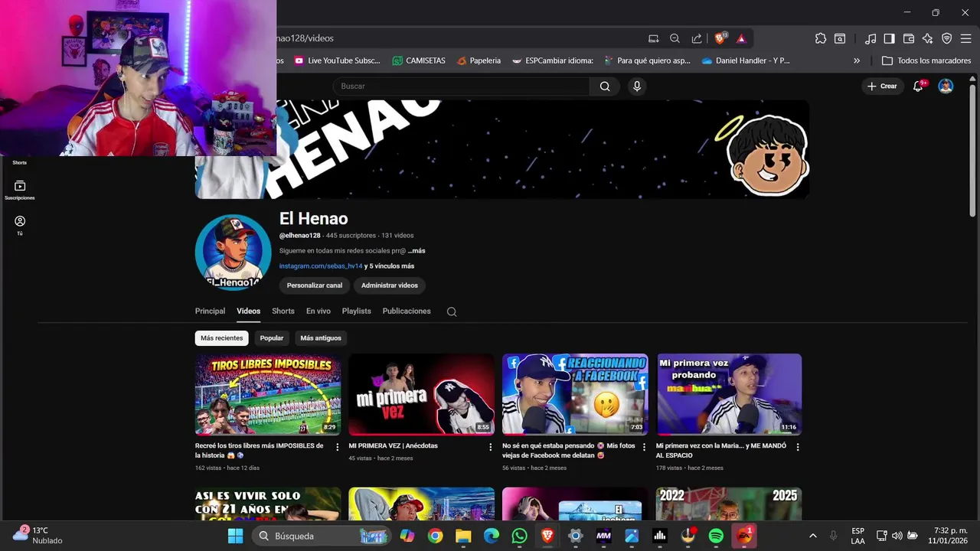Open the taskbar weather widget
Image resolution: width=980 pixels, height=551 pixels.
[x=38, y=535]
